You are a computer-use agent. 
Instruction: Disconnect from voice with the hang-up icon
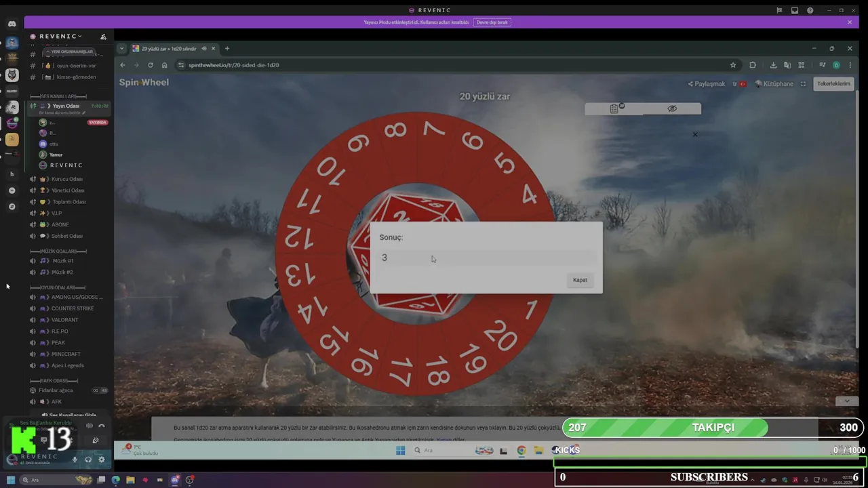coord(102,426)
